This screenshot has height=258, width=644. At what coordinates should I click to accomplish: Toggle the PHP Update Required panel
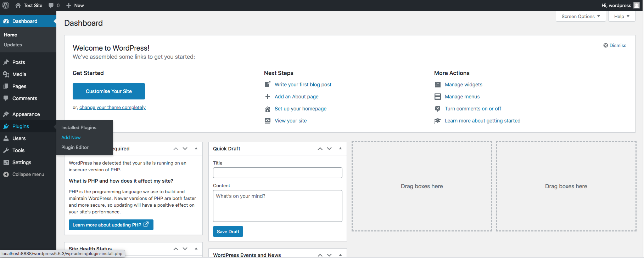click(196, 149)
